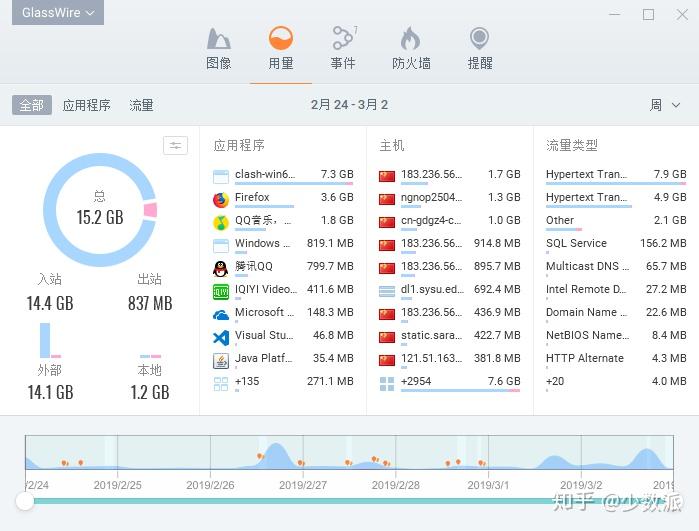The height and width of the screenshot is (531, 699).
Task: Click the flag icon beside ngnop2504
Action: point(387,199)
